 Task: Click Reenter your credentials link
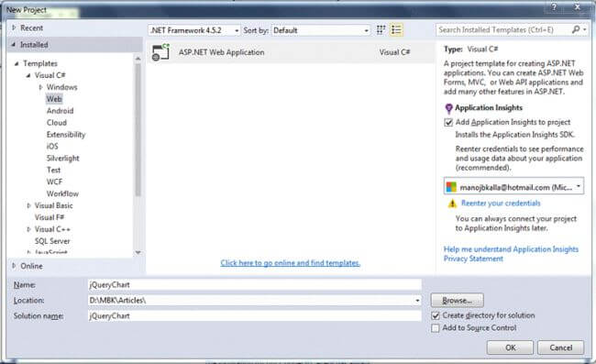coord(501,204)
